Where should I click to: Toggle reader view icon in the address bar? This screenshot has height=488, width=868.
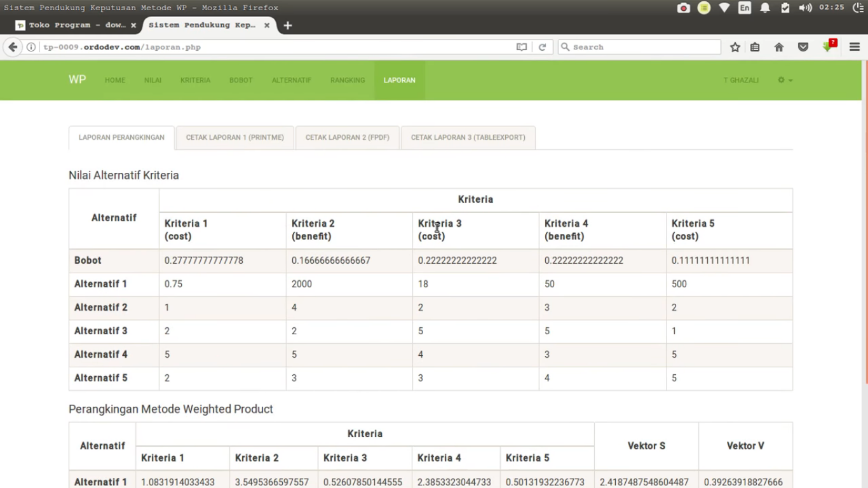coord(521,47)
